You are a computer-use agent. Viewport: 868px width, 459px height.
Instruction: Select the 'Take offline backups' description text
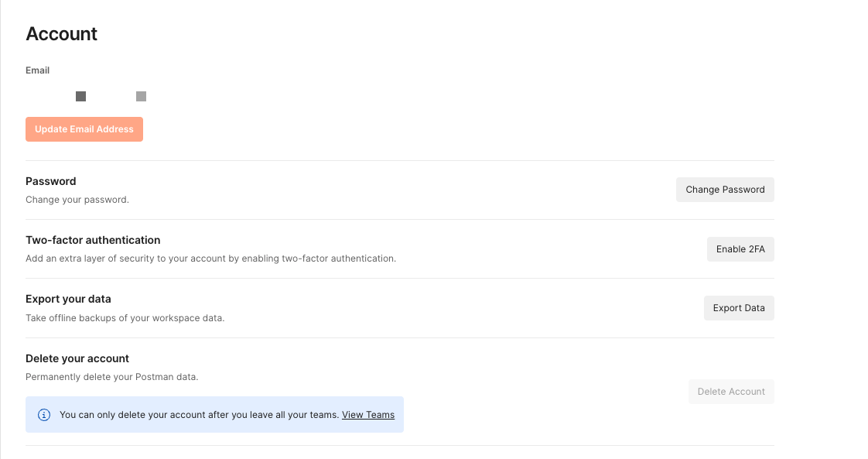coord(125,318)
